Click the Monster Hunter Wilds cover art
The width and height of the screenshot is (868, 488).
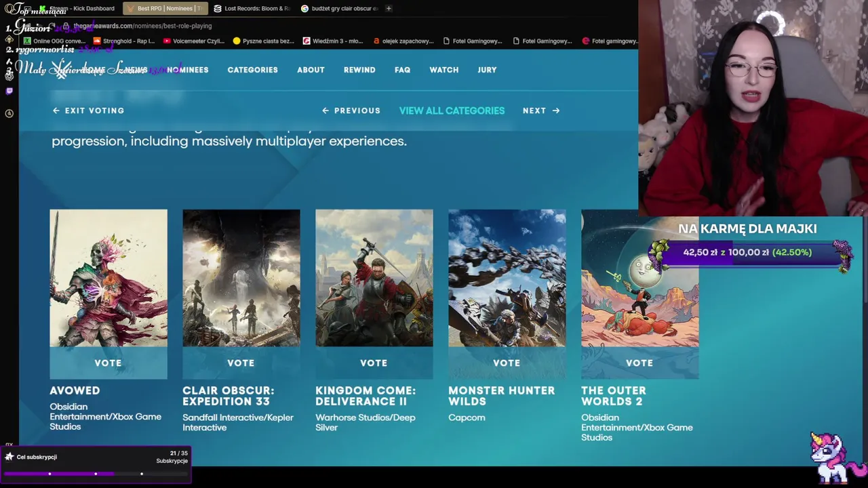(x=507, y=278)
